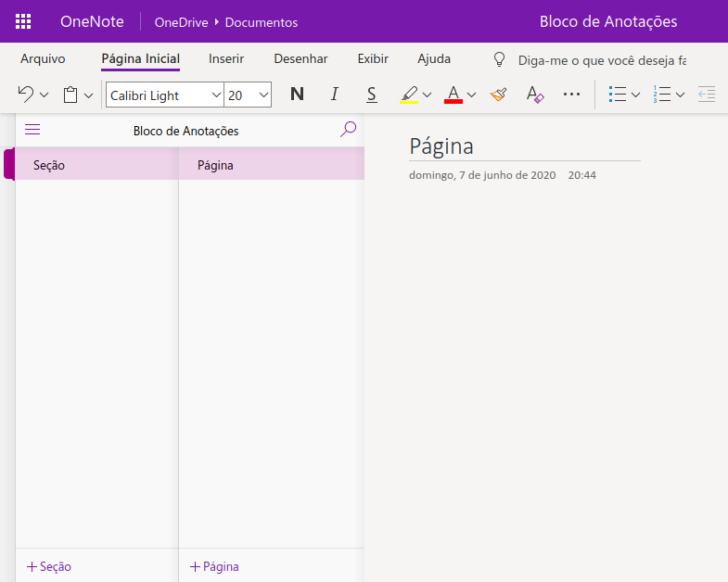728x582 pixels.
Task: Switch to the Desenhar tab
Action: (300, 59)
